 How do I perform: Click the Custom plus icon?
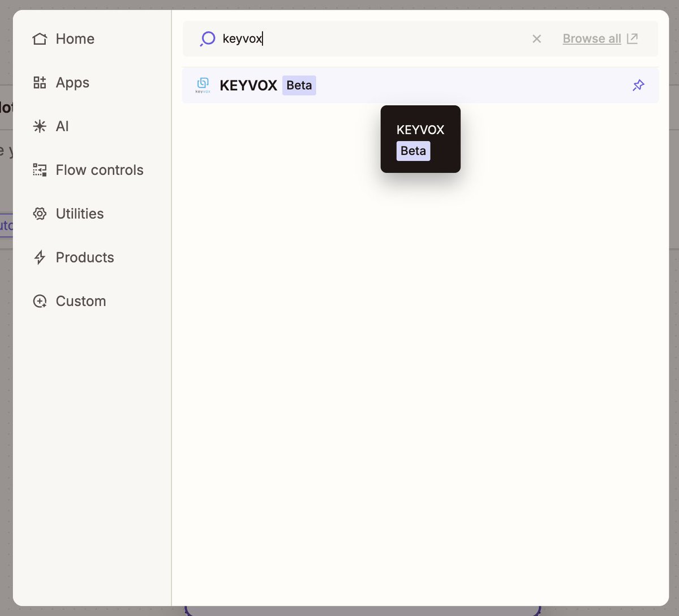[x=40, y=301]
